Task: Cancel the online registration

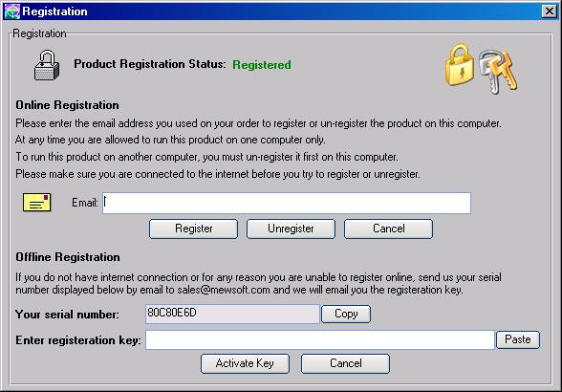Action: click(388, 229)
